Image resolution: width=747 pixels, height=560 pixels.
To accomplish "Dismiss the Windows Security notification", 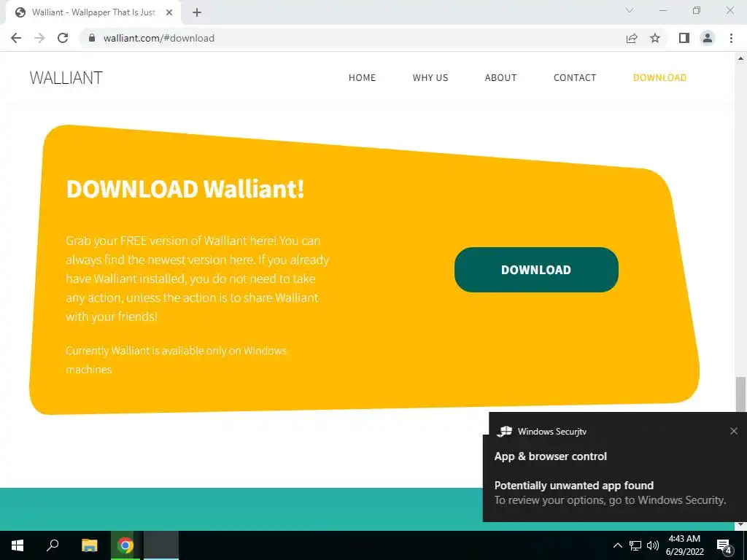I will tap(734, 431).
